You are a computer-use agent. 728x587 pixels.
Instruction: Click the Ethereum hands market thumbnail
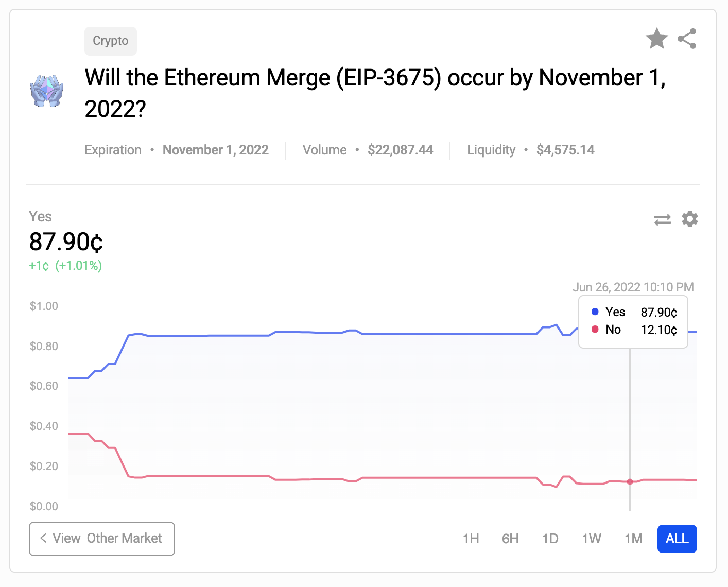[x=47, y=91]
